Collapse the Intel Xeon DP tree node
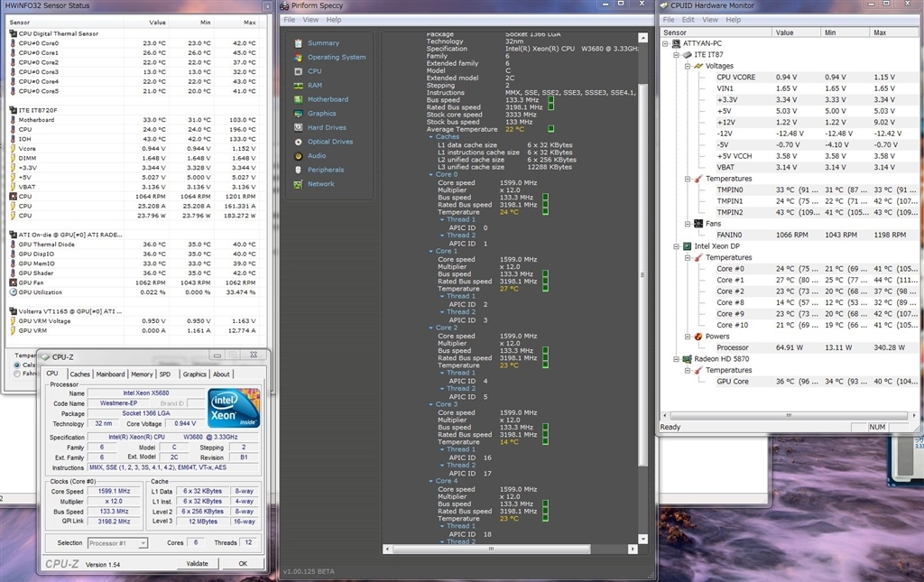 click(676, 245)
